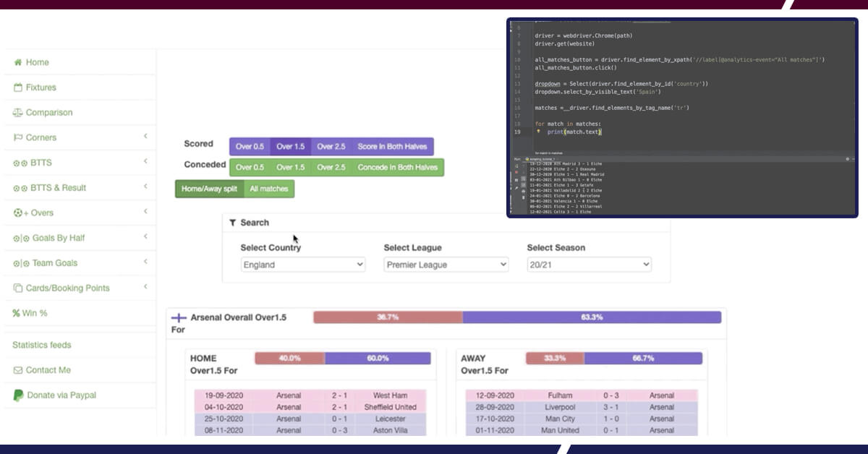Expand the BTTS submenu chevron
The height and width of the screenshot is (454, 868).
[x=145, y=161]
